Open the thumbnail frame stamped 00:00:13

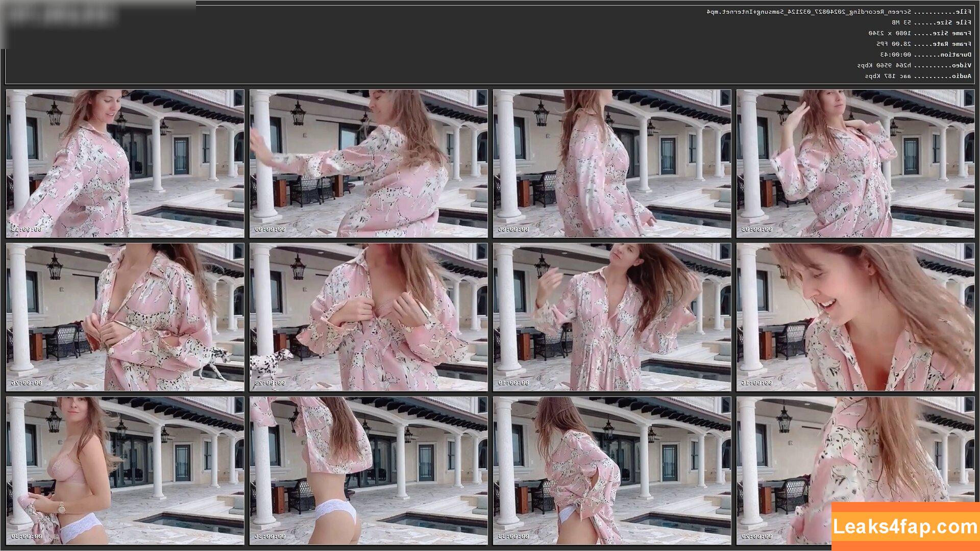(125, 163)
